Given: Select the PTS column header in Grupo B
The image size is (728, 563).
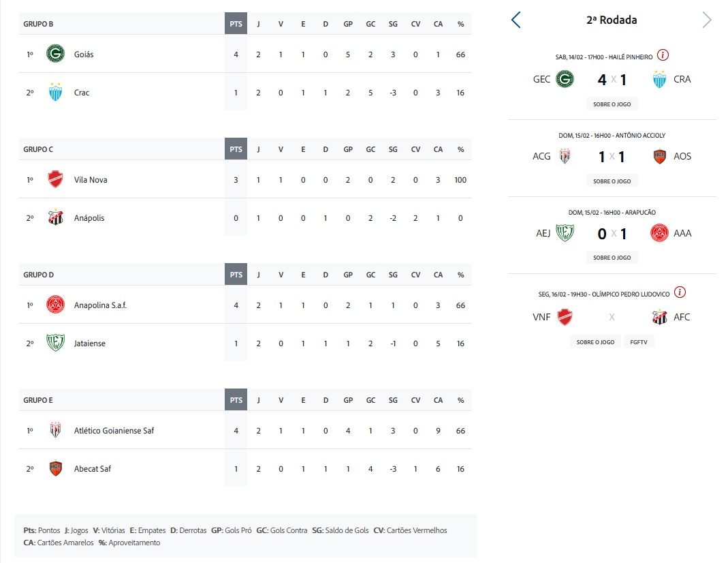Looking at the screenshot, I should click(x=236, y=24).
